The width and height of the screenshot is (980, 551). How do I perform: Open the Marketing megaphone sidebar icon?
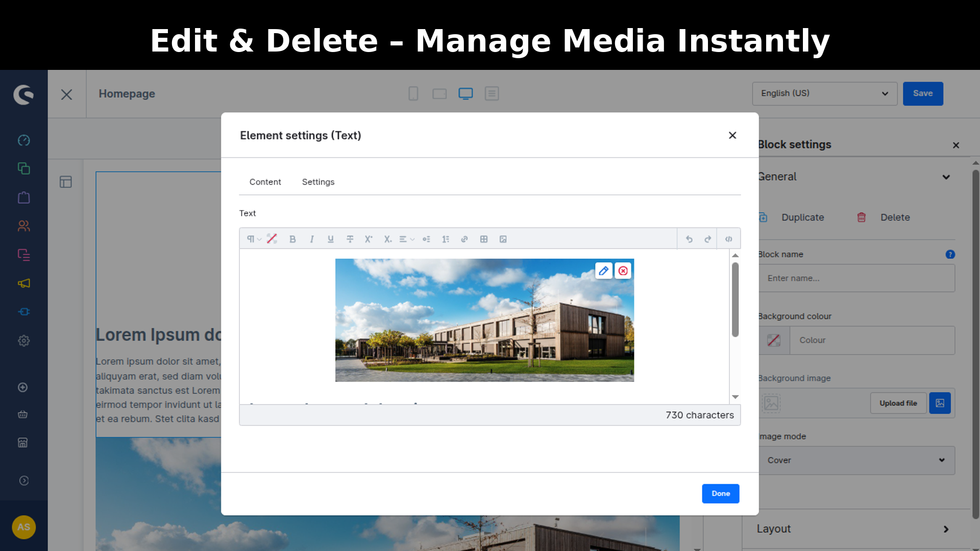click(23, 283)
